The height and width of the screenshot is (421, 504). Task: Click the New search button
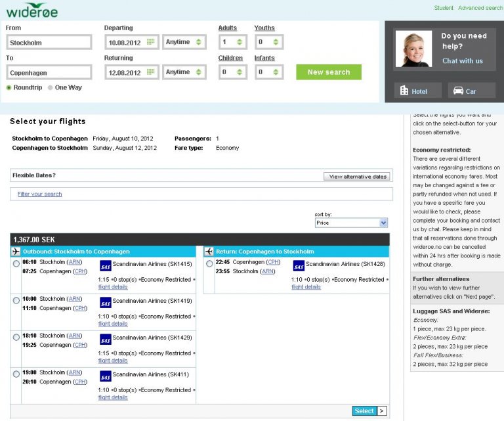point(329,72)
